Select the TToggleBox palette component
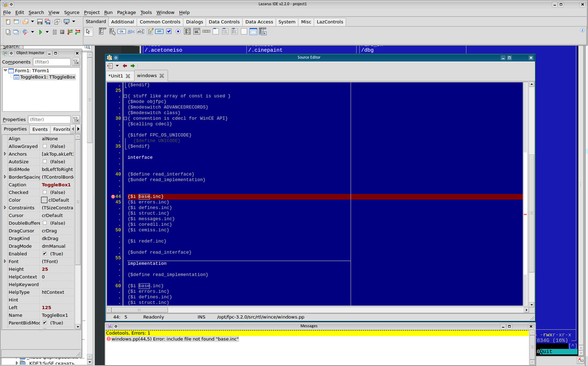This screenshot has width=588, height=366. point(159,31)
